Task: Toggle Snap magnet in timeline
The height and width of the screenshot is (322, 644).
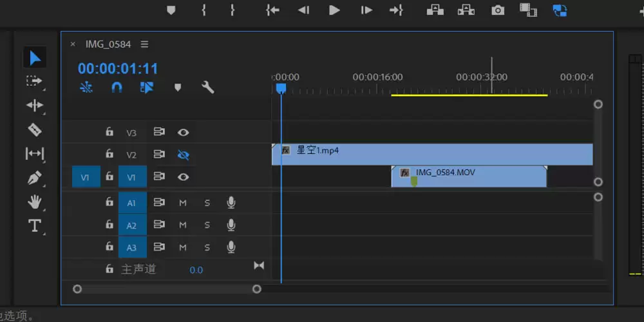Action: coord(117,87)
